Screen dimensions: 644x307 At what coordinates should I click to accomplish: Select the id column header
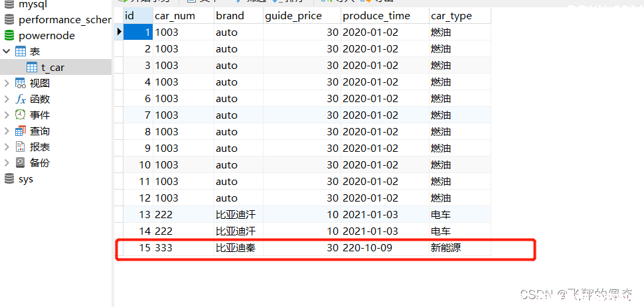(x=138, y=16)
